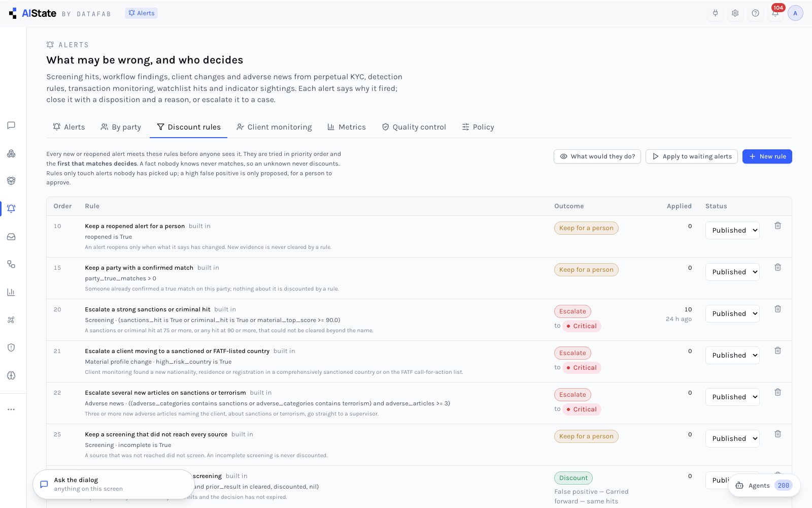Click the Ask the dialog input

point(113,484)
